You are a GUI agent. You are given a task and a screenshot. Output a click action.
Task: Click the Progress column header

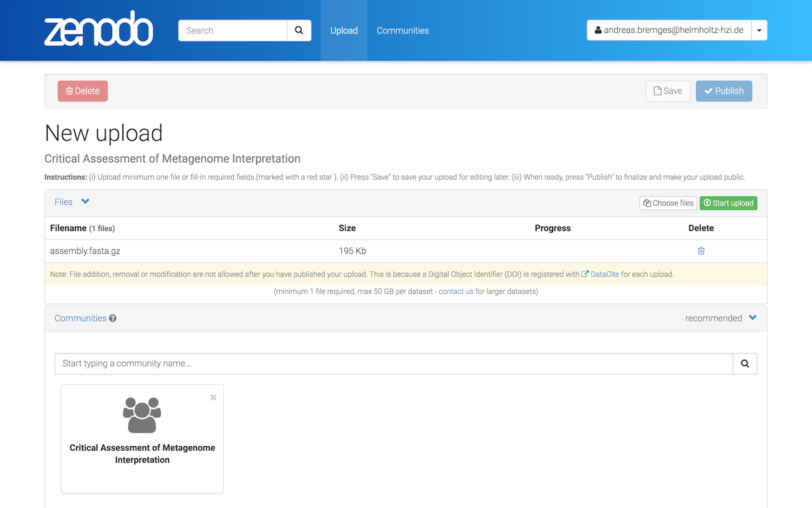[553, 228]
